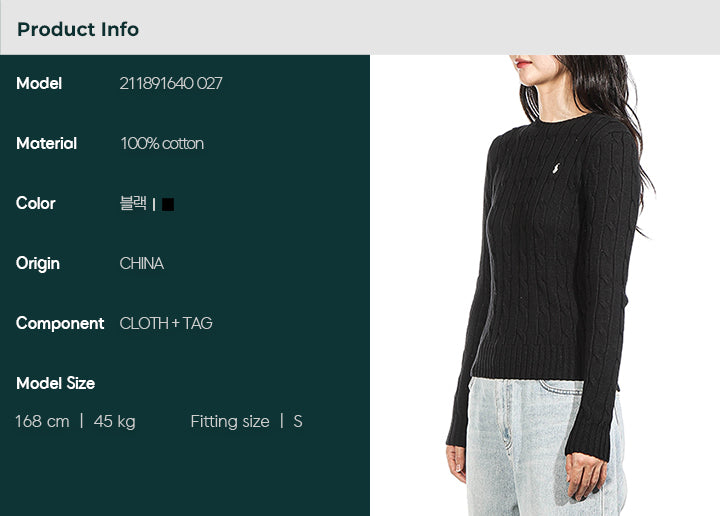Click the Origin label
Screen dimensions: 720x516
point(38,264)
